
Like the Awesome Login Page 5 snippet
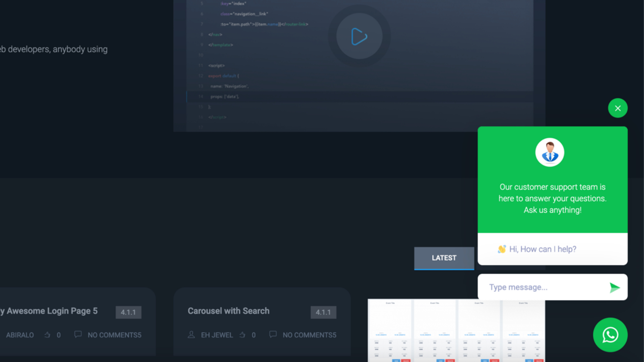click(47, 335)
